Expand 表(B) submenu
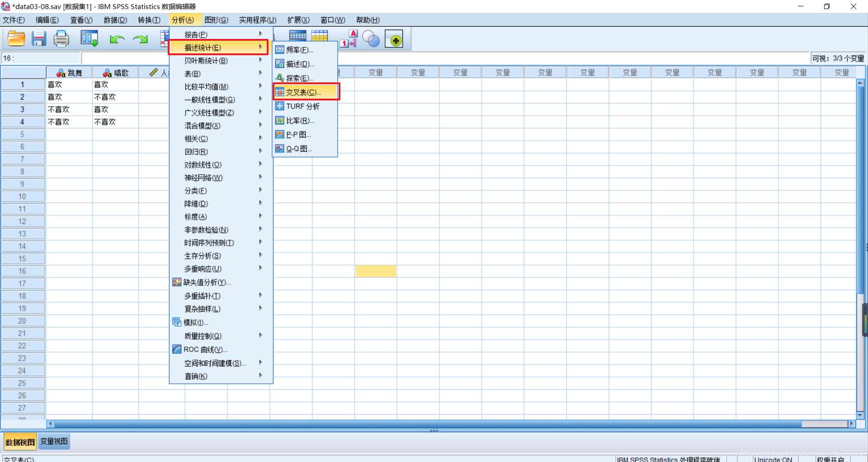The width and height of the screenshot is (868, 462). coord(221,73)
